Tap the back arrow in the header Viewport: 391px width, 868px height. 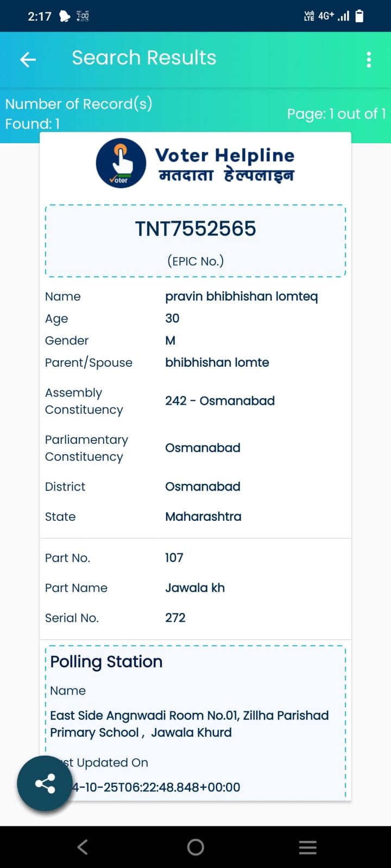tap(28, 59)
